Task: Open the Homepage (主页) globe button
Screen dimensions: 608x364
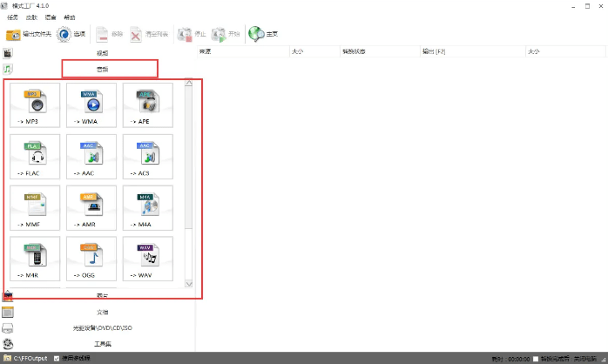Action: [263, 34]
